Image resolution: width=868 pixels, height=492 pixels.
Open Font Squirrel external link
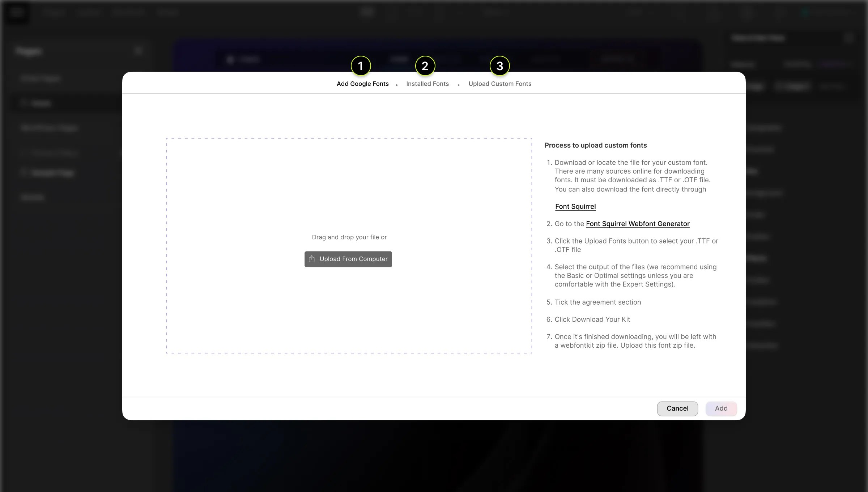(x=575, y=206)
